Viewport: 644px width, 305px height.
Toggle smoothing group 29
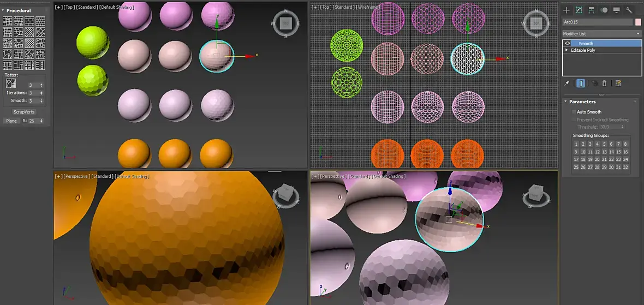(605, 167)
